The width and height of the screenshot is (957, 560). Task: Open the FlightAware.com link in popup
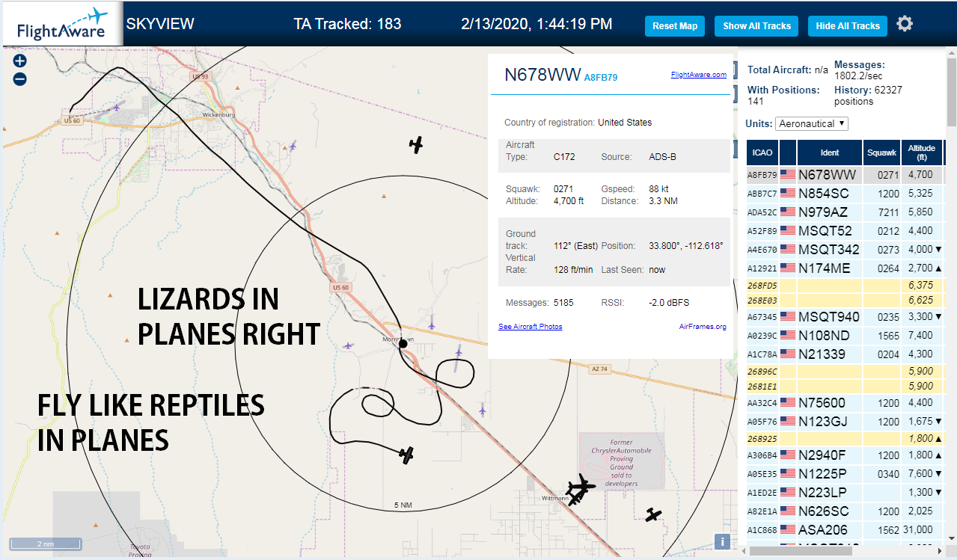pyautogui.click(x=699, y=75)
